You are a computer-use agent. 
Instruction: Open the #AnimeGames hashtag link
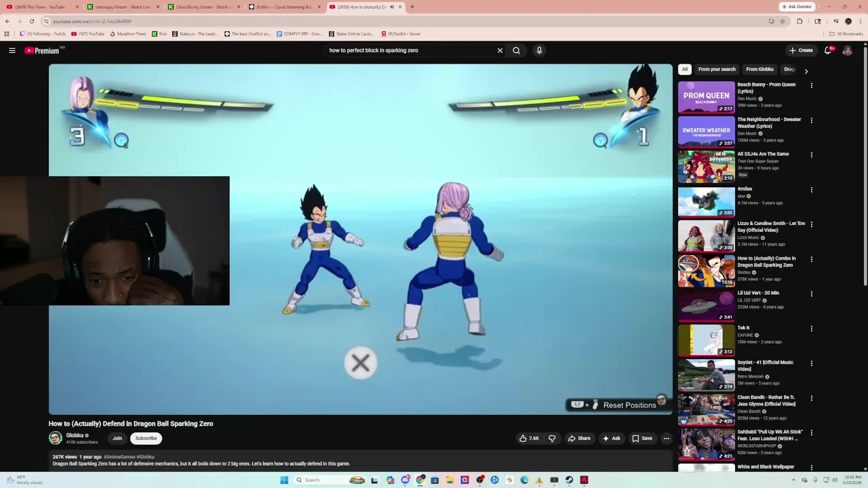point(119,457)
